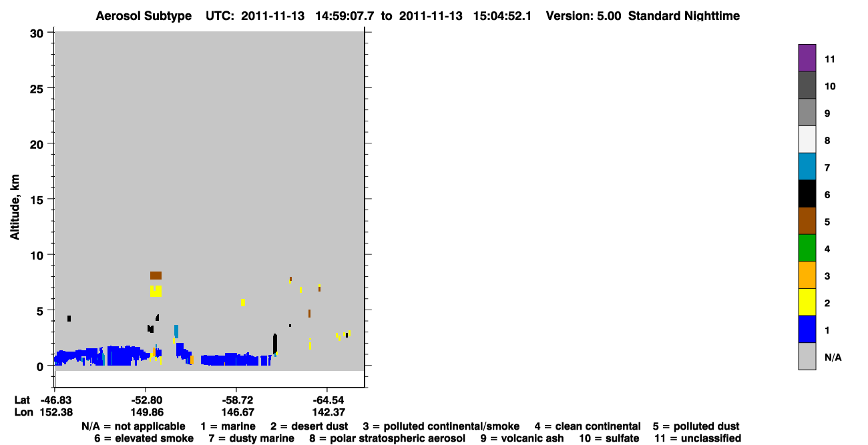This screenshot has height=445, width=868.
Task: Click the longitude value 149.86
Action: (x=146, y=412)
